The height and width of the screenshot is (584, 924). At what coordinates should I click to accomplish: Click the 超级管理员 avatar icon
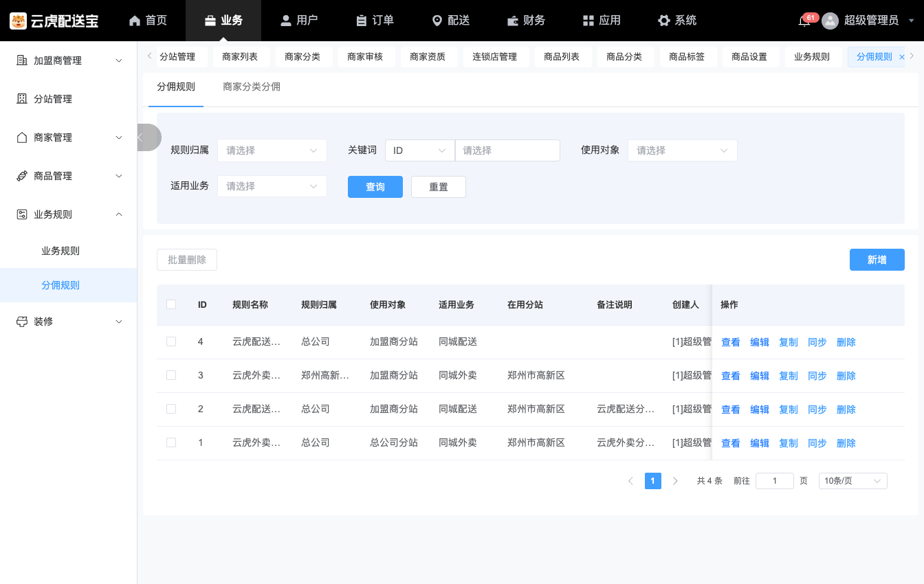830,21
